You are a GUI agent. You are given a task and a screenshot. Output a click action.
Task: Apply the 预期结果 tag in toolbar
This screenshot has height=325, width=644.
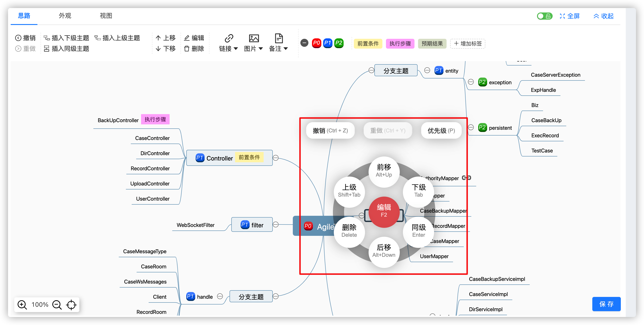point(432,43)
